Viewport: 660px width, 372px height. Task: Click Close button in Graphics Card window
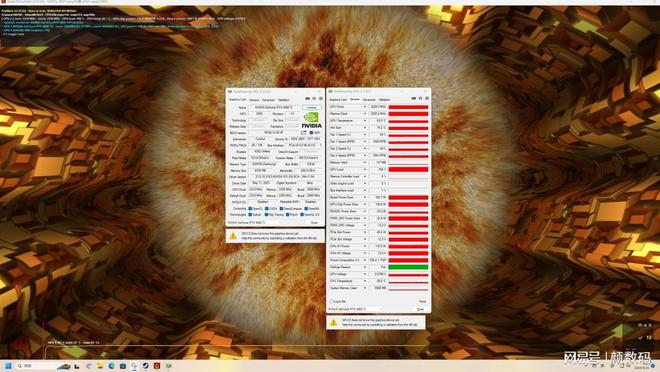click(x=314, y=223)
